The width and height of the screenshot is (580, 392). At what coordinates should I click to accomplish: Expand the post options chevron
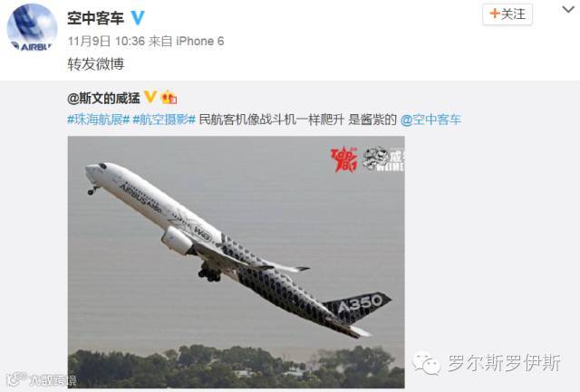pyautogui.click(x=568, y=10)
